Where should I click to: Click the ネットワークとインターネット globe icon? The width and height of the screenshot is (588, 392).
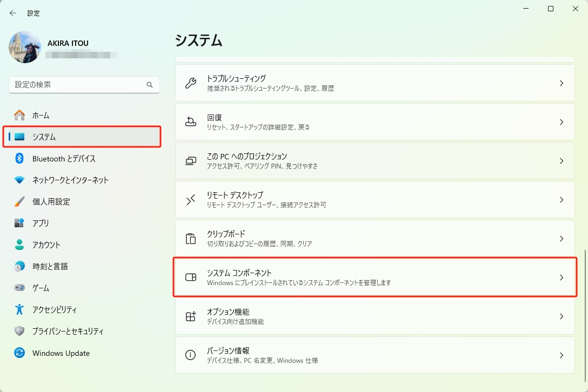tap(17, 180)
